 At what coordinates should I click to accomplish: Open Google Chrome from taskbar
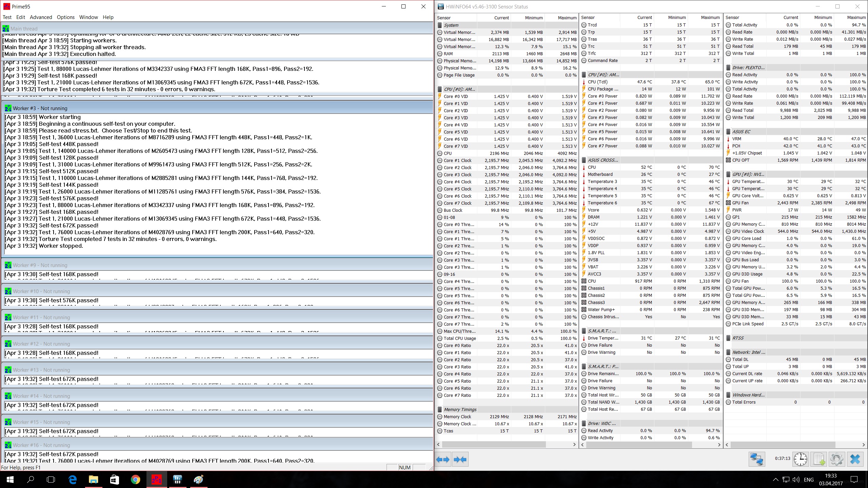pyautogui.click(x=135, y=479)
